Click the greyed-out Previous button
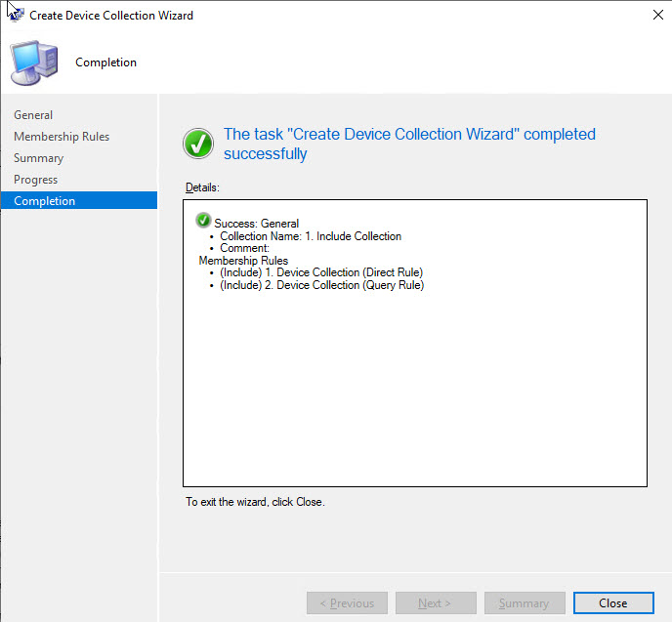Screen dimensions: 672x622 [347, 603]
